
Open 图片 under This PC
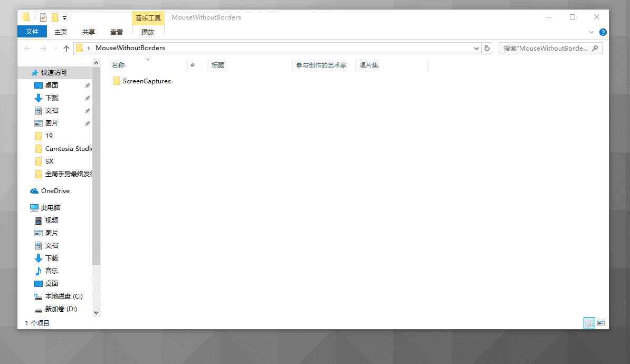51,233
